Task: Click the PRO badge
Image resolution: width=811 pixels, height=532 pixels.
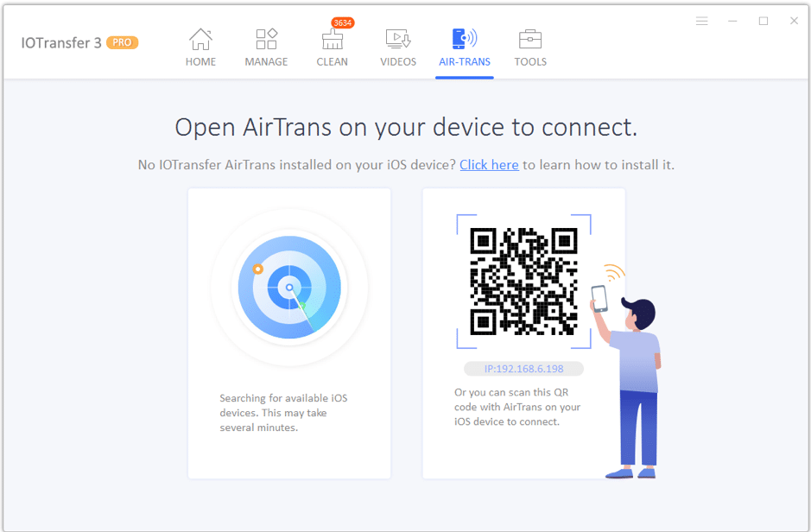Action: (122, 42)
